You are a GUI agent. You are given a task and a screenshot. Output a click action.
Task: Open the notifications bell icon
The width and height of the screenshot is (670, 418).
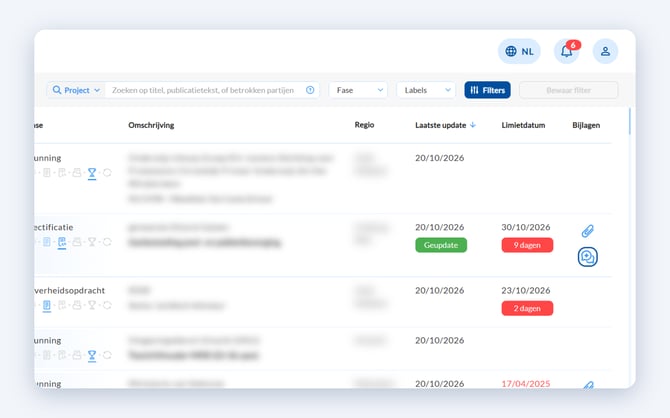[567, 51]
